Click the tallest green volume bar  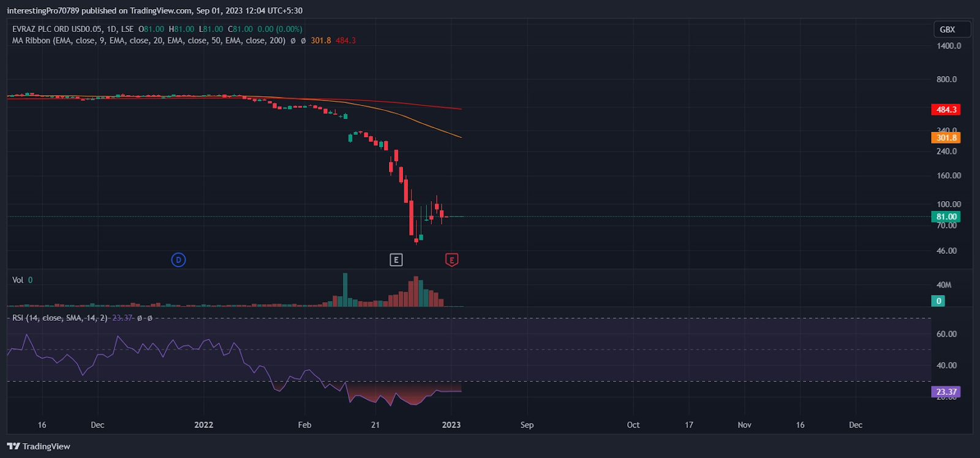pos(345,290)
